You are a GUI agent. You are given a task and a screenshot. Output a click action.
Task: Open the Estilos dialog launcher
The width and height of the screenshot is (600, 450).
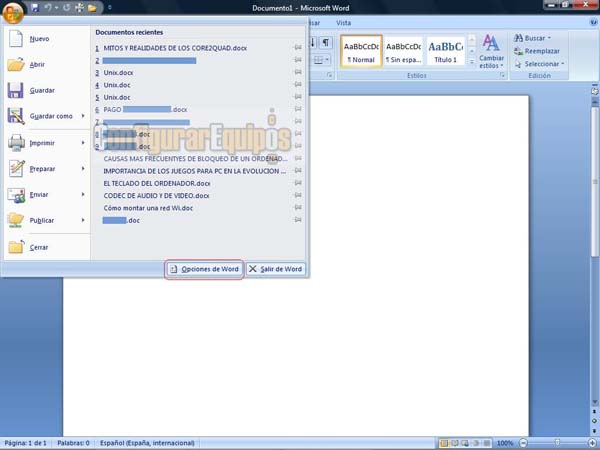(x=502, y=76)
